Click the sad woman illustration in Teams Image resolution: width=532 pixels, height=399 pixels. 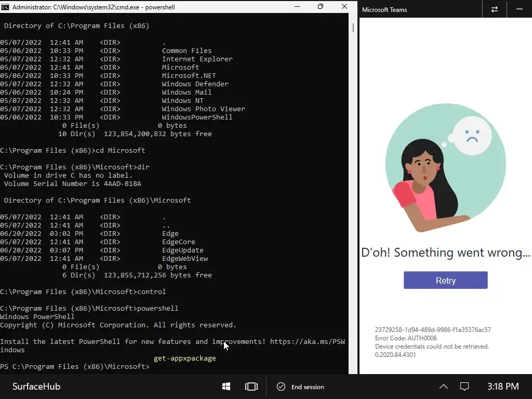click(445, 168)
